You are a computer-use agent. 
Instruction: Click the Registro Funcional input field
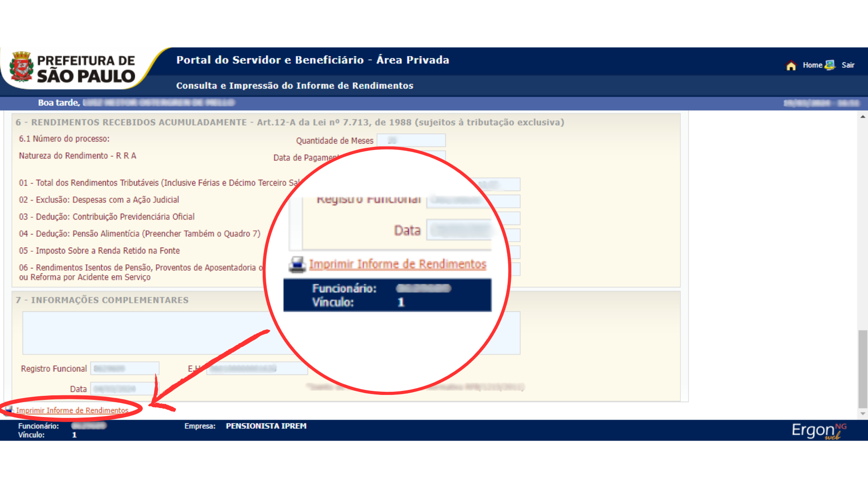[x=125, y=368]
